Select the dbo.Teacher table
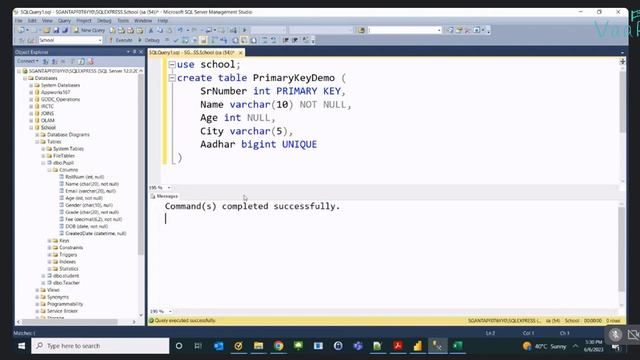The image size is (640, 360). click(66, 283)
